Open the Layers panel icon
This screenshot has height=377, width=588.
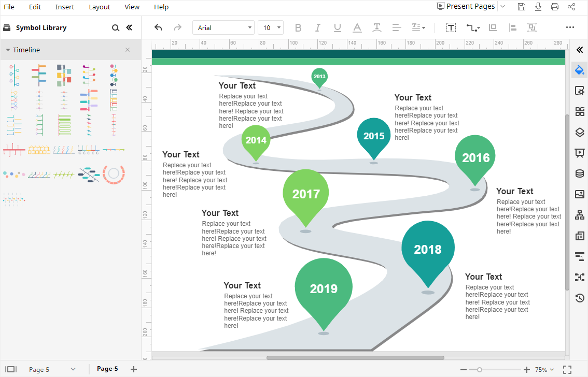pos(580,132)
